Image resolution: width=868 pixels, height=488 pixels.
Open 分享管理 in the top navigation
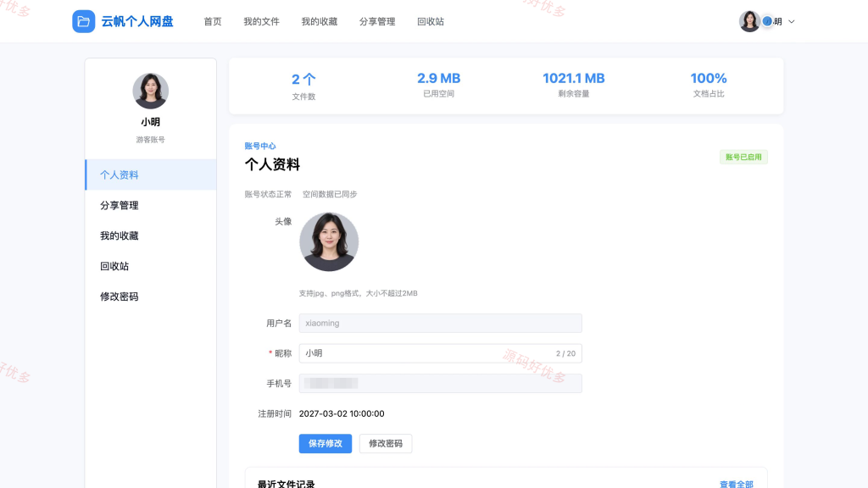pyautogui.click(x=377, y=21)
